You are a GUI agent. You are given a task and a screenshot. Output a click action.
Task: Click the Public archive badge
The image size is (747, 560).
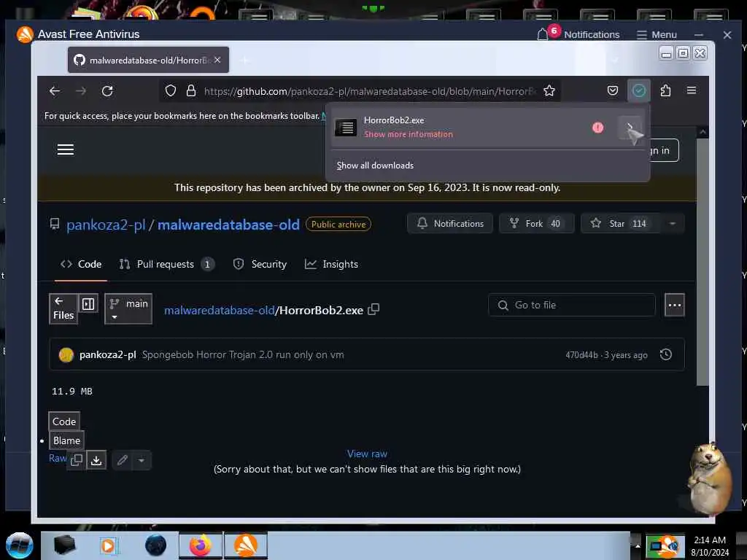pos(338,225)
